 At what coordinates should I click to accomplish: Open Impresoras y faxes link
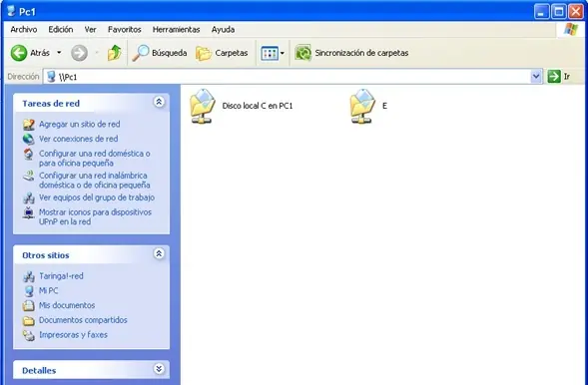point(73,334)
